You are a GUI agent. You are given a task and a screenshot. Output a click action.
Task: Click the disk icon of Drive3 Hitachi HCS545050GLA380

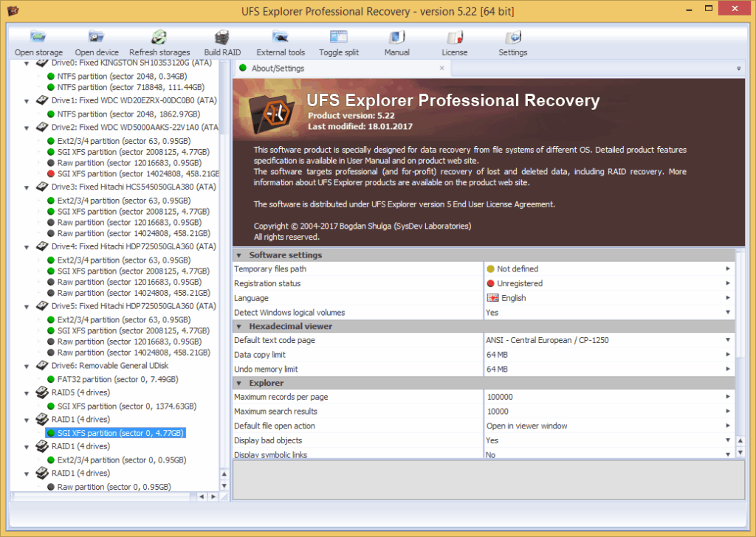(42, 187)
